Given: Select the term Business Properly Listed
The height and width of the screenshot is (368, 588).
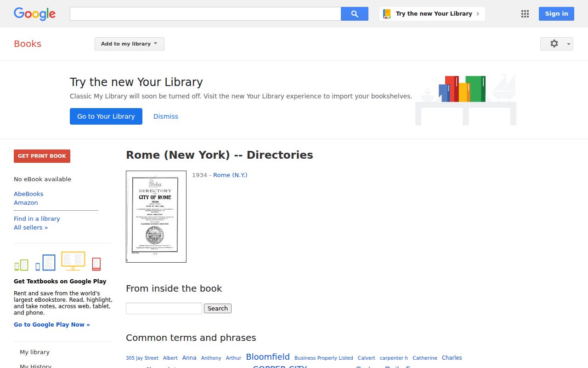Looking at the screenshot, I should [x=324, y=358].
